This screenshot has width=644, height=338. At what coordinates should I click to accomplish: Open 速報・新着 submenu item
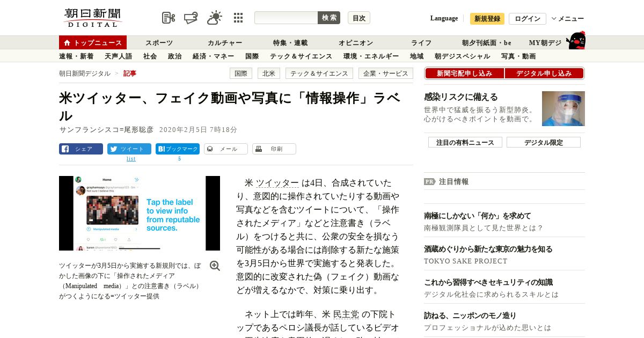pyautogui.click(x=76, y=56)
